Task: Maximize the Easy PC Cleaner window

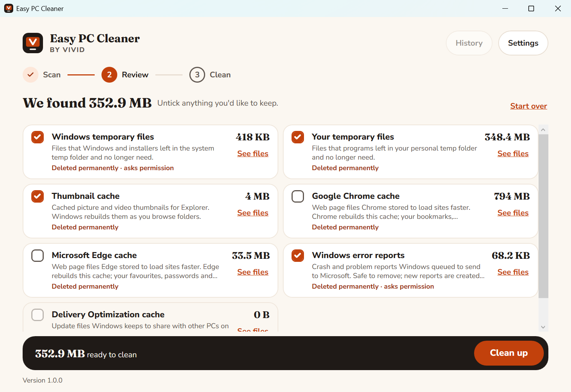Action: coord(531,8)
